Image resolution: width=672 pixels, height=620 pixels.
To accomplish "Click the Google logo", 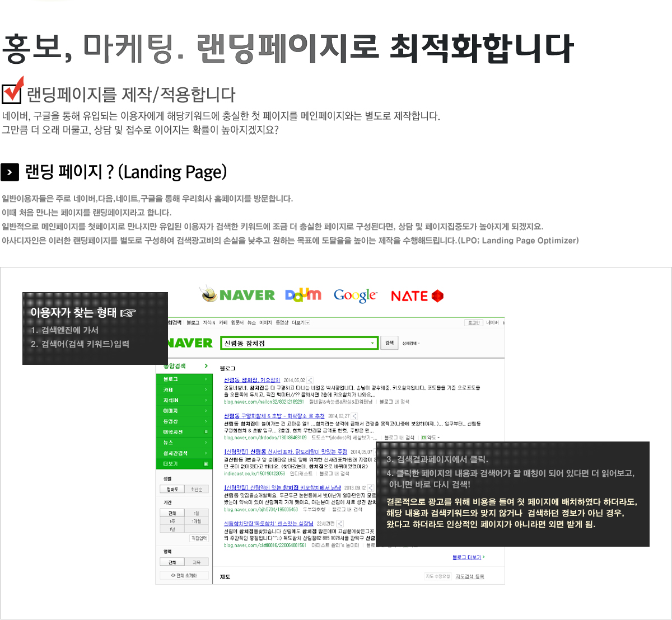I will click(356, 295).
